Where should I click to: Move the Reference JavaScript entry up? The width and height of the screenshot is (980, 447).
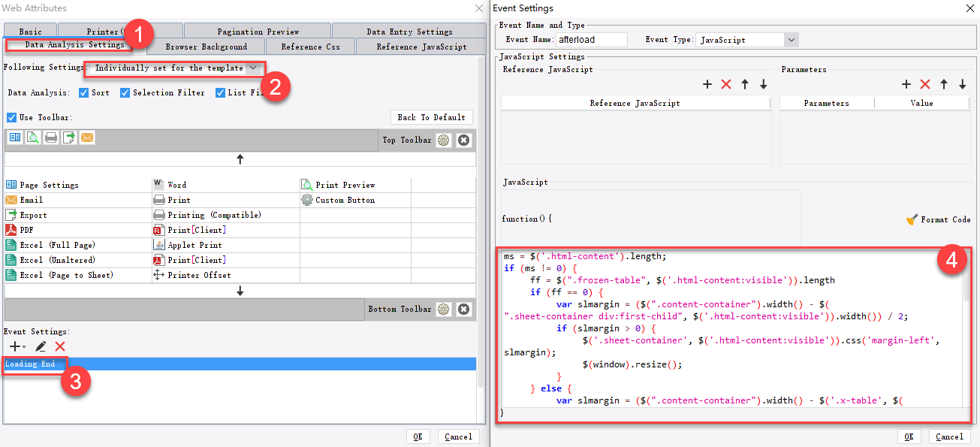pyautogui.click(x=745, y=85)
